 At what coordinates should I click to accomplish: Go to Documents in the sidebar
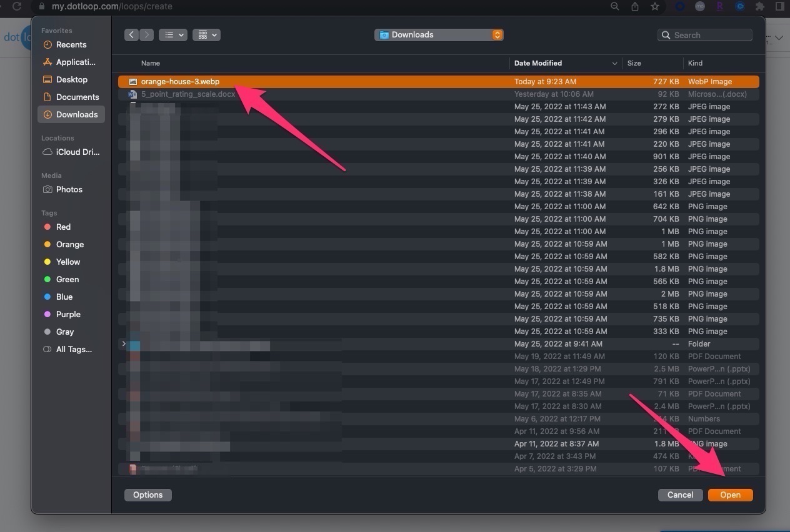tap(77, 97)
